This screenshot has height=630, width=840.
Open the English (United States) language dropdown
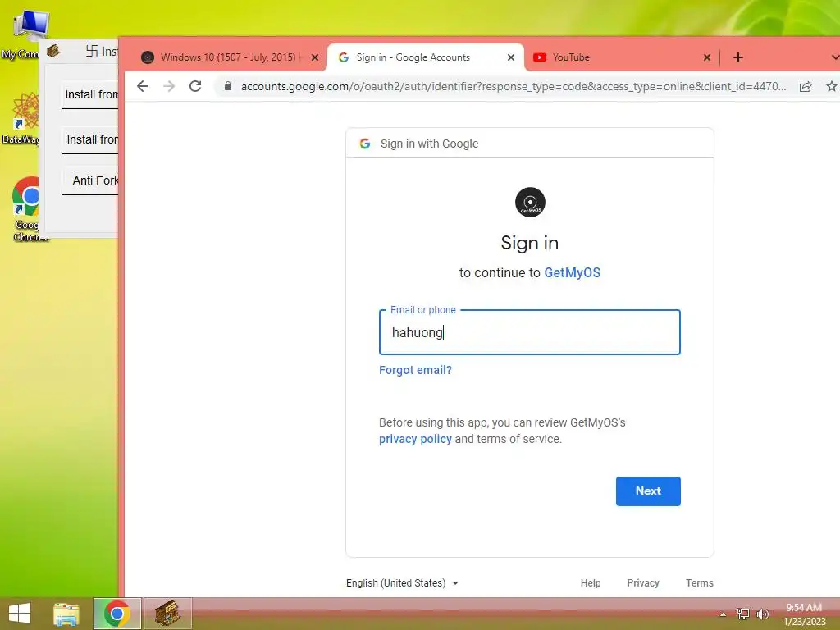[x=402, y=583]
